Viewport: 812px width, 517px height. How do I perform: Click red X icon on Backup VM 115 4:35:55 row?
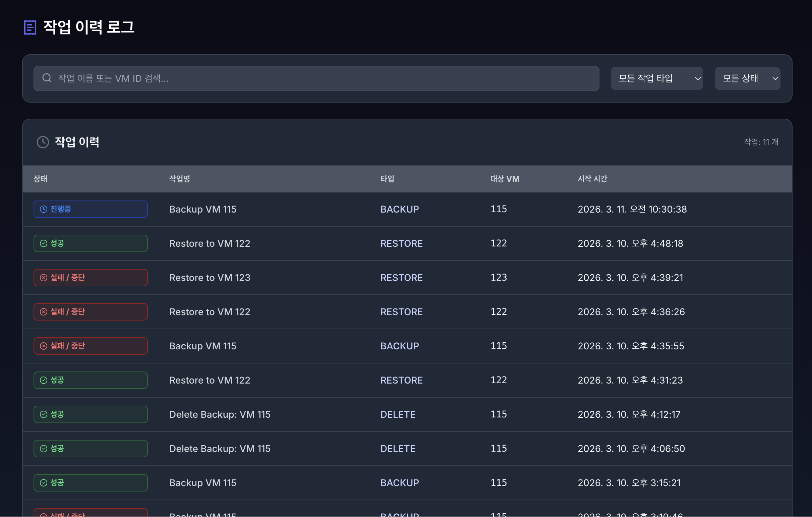pos(44,346)
